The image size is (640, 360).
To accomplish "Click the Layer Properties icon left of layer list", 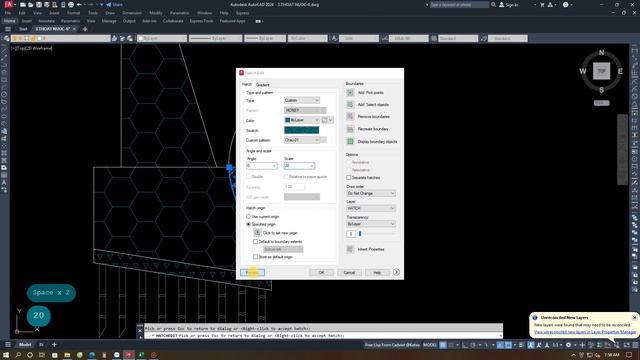I will click(x=7, y=38).
